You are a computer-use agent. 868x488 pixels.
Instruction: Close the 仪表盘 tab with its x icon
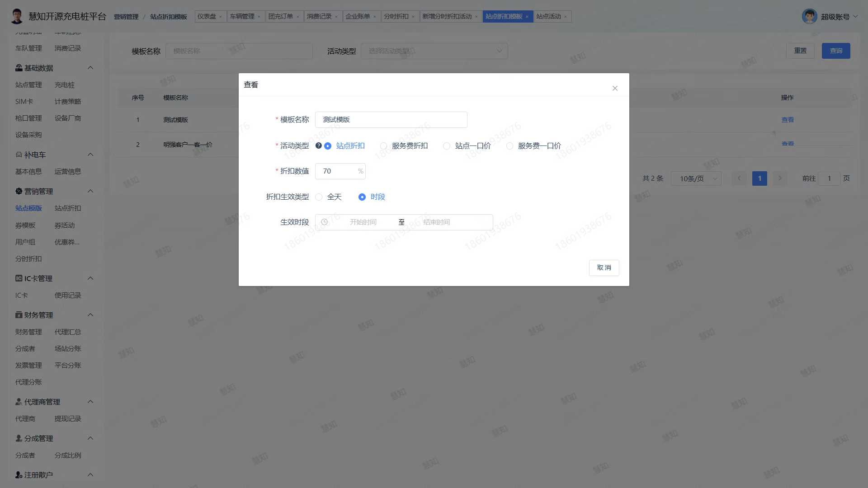pyautogui.click(x=221, y=17)
